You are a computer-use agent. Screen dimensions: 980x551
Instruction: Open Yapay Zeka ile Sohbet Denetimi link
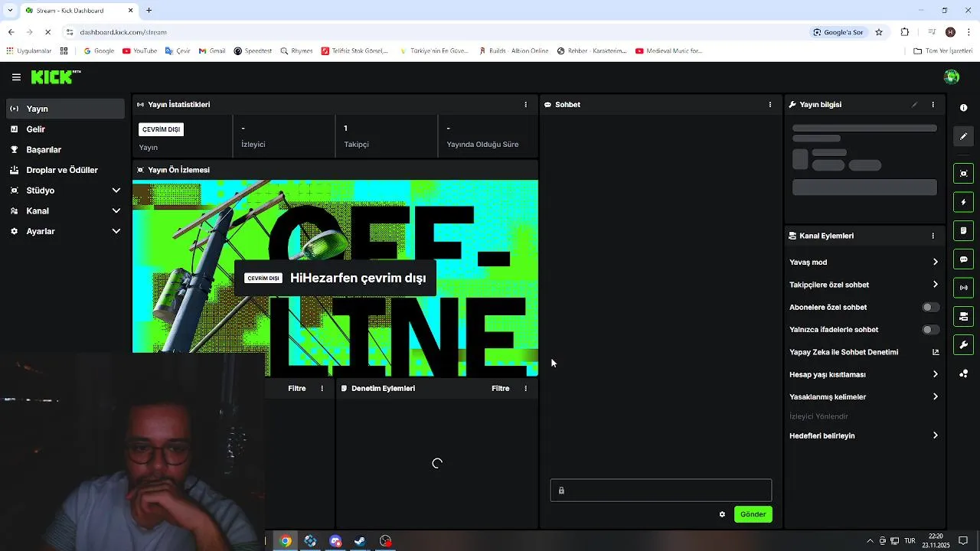tap(864, 352)
